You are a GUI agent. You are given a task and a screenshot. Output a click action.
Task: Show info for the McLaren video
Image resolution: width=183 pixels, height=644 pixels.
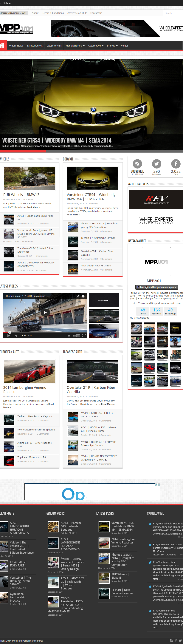coord(83,296)
